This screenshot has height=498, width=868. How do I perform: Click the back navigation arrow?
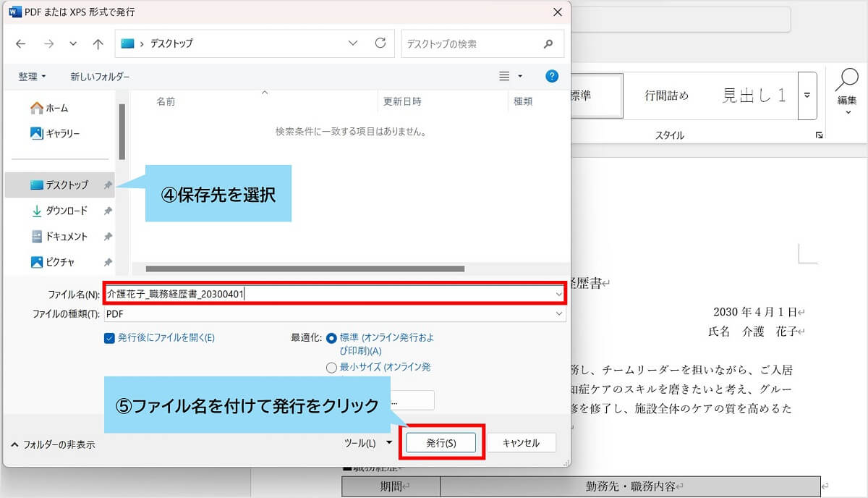pyautogui.click(x=20, y=44)
